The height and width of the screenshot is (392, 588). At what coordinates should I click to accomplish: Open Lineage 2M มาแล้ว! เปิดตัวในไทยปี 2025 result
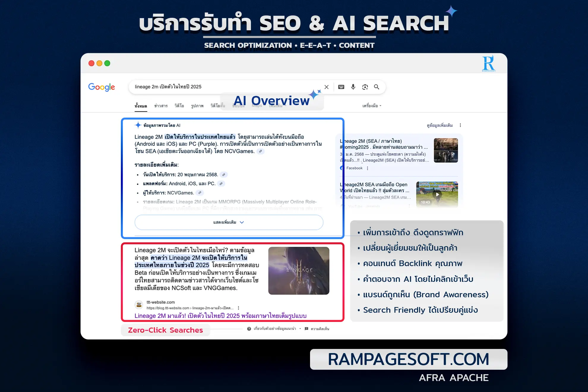pyautogui.click(x=220, y=316)
